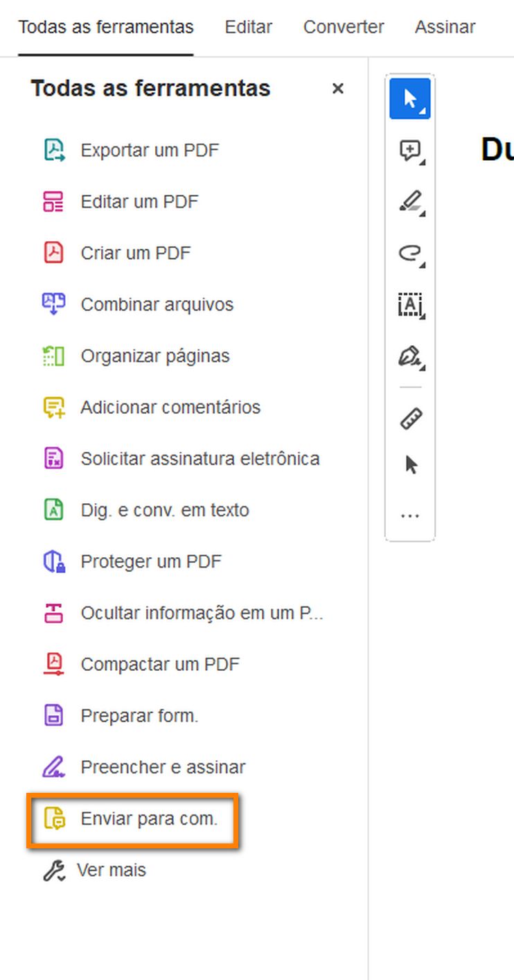514x980 pixels.
Task: Click Ver mais to show more tools
Action: coord(112,870)
